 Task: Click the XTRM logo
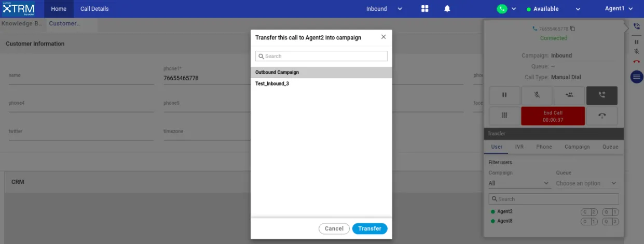tap(18, 9)
